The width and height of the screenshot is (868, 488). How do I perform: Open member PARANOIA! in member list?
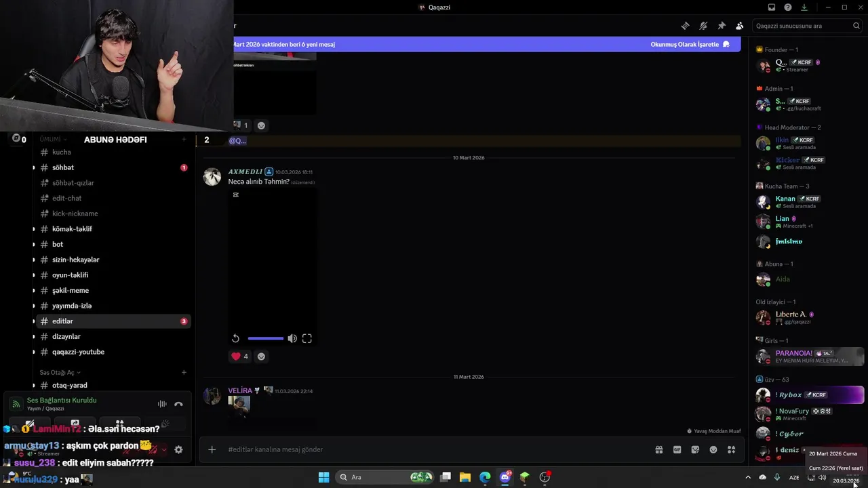click(x=810, y=356)
